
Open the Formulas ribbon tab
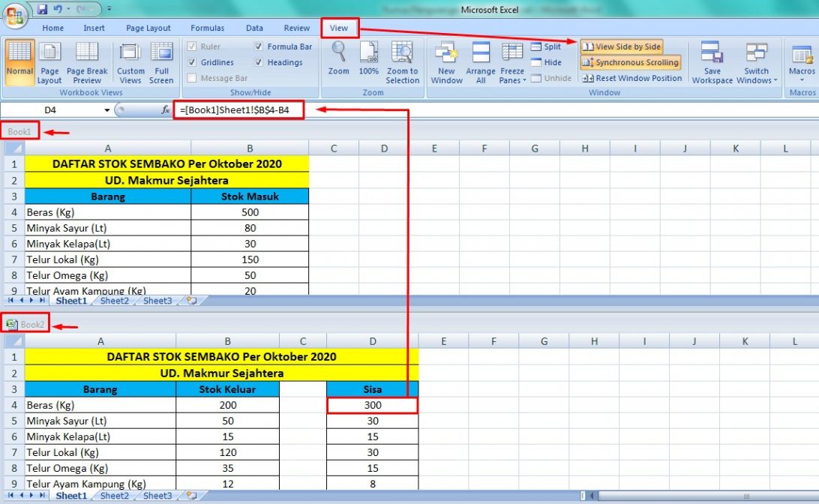tap(207, 28)
